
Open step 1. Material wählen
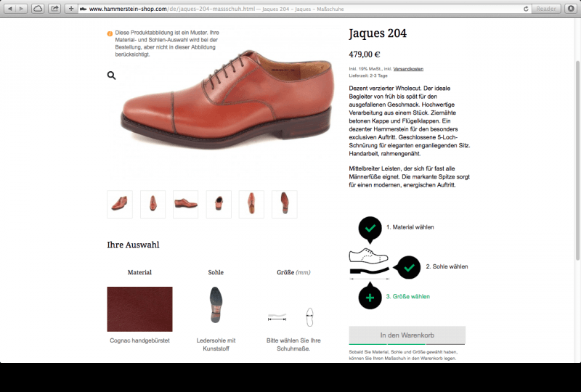(410, 227)
